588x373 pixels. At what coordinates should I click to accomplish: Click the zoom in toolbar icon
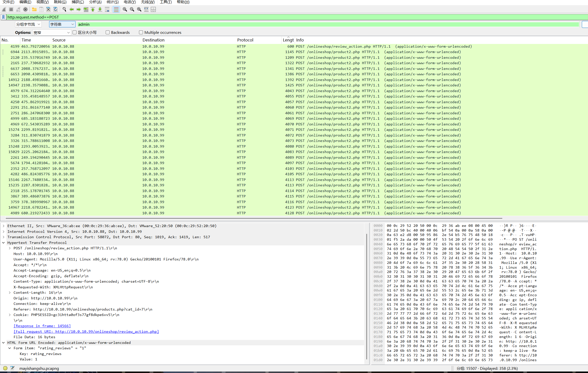tap(125, 9)
